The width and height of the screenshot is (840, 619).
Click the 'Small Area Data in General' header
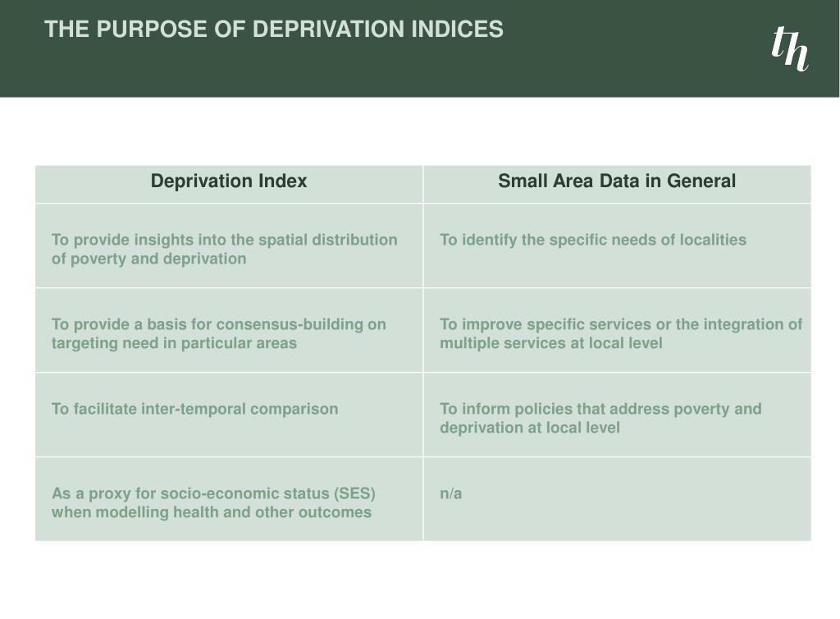point(617,181)
